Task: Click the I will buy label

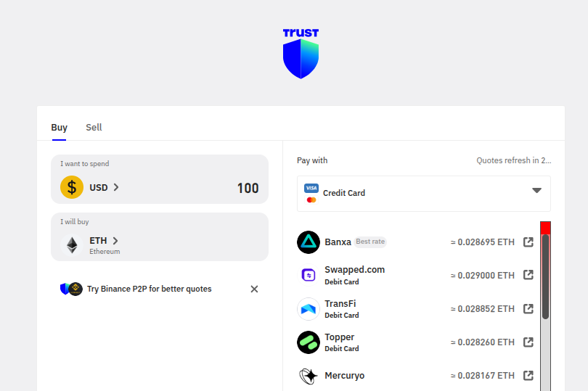Action: pyautogui.click(x=75, y=222)
